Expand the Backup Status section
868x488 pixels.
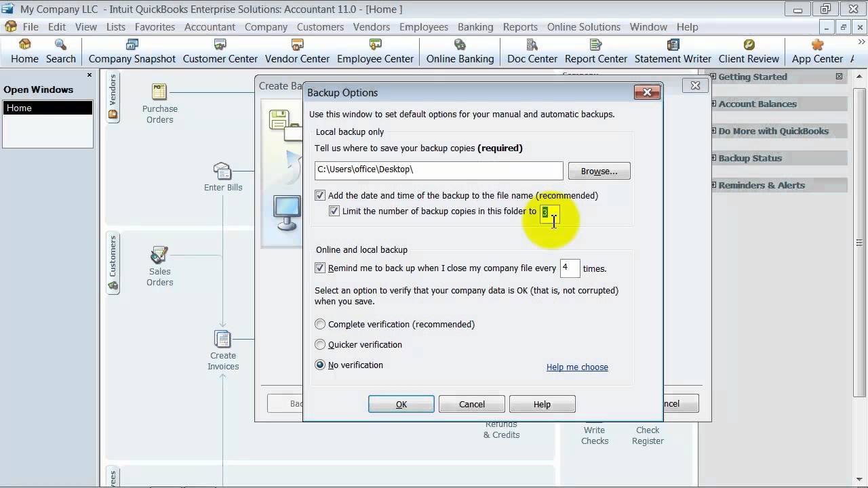713,158
